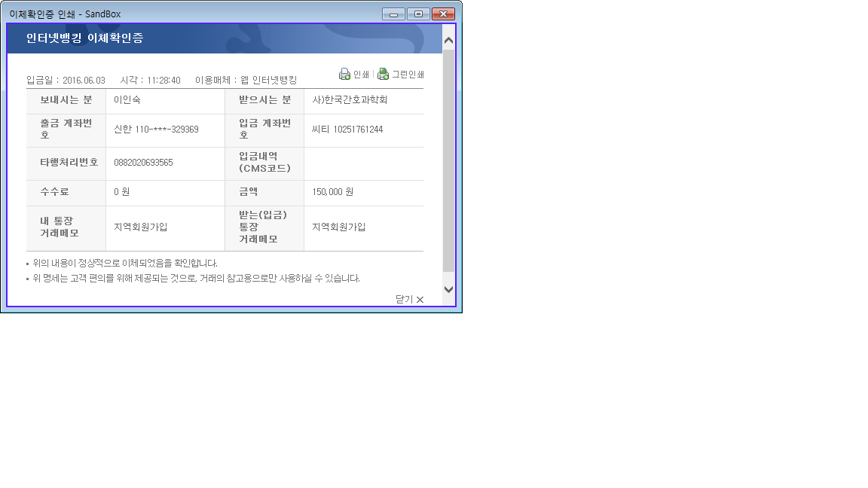Viewport: 868px width, 488px height.
Task: Select 지역회원가입 in 내 통장 거래메모 row
Action: (141, 227)
